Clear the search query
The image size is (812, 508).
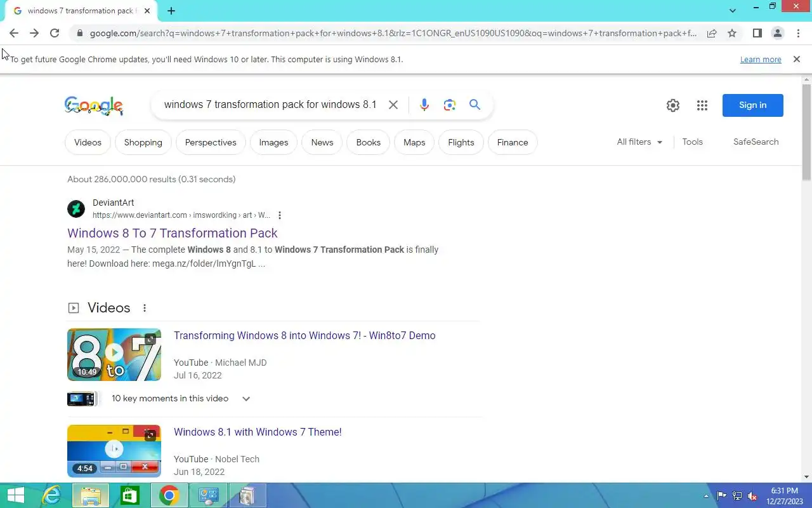tap(393, 105)
